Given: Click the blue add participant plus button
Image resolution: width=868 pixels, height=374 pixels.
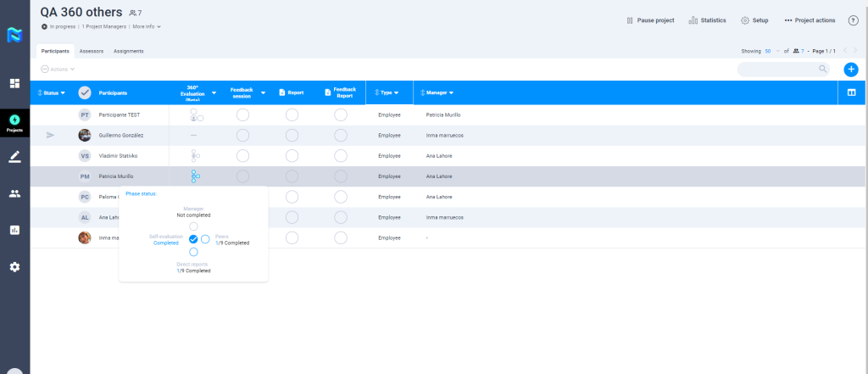Looking at the screenshot, I should 851,70.
